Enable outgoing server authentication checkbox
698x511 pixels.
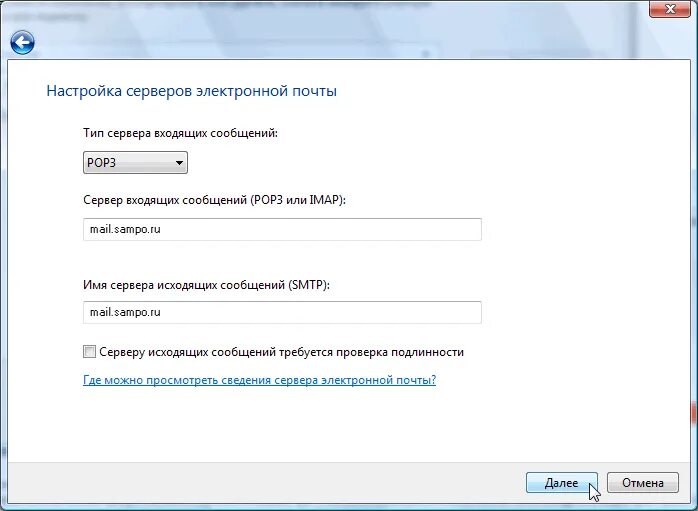(89, 352)
